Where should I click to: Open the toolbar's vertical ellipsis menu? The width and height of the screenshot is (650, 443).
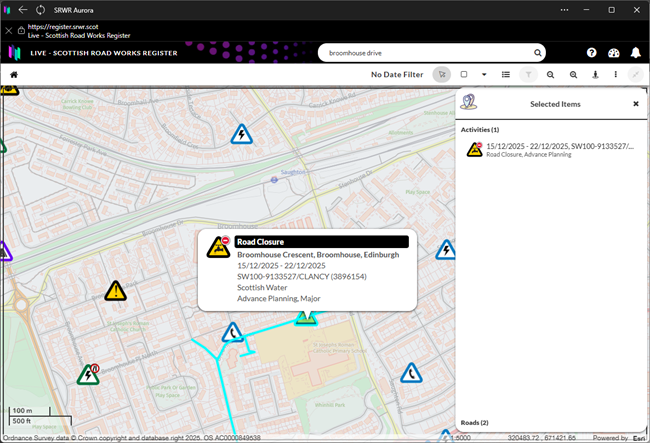(616, 74)
